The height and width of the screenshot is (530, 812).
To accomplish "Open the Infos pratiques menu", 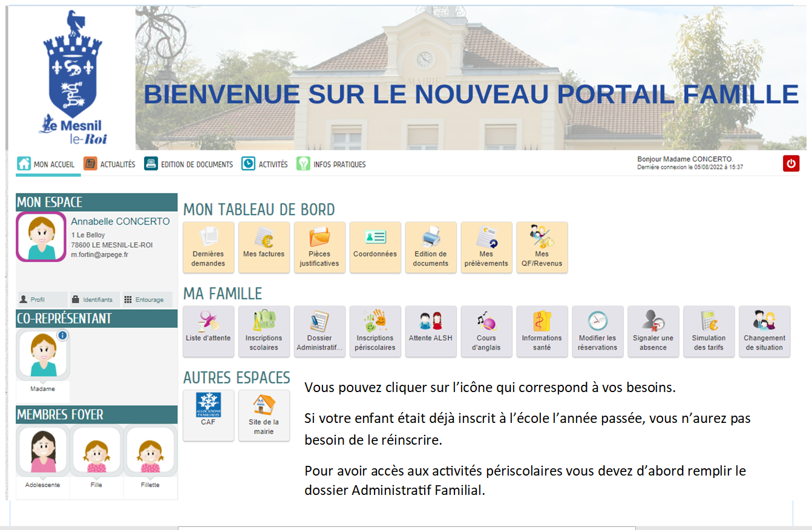I will tap(331, 164).
